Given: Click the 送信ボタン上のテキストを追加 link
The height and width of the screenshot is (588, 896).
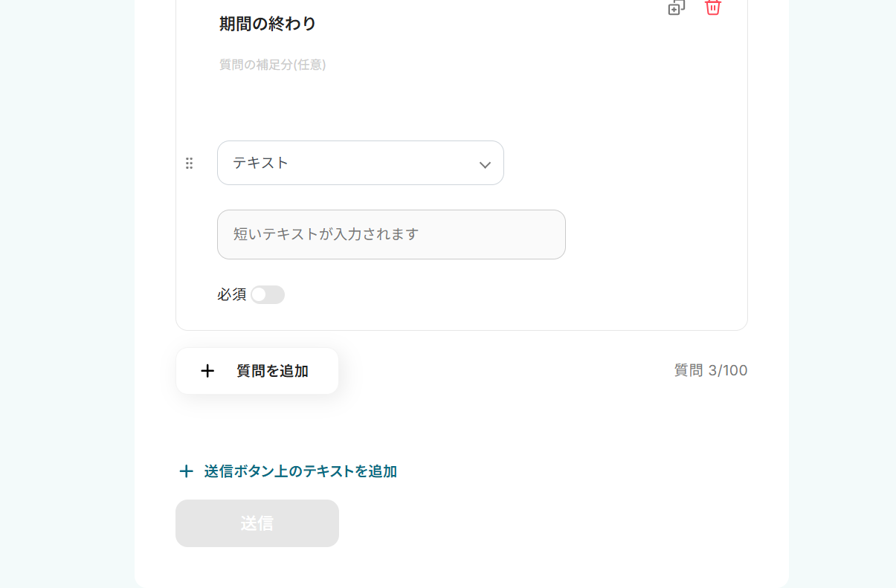Looking at the screenshot, I should (300, 471).
